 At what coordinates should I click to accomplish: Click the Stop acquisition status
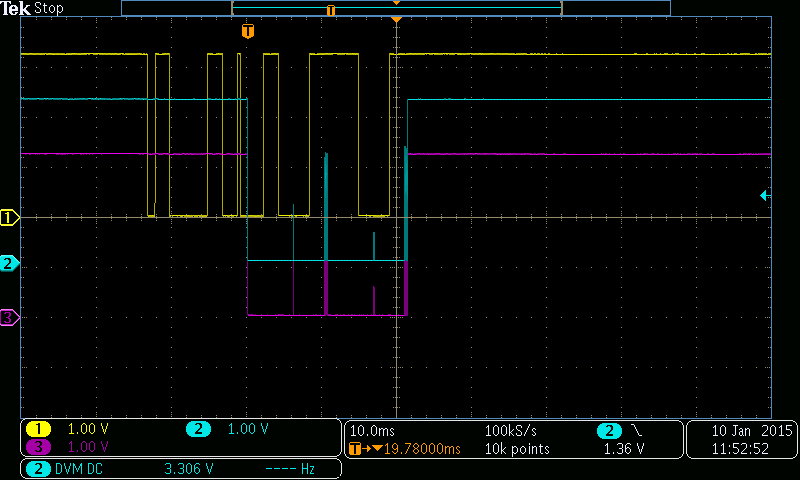[48, 9]
